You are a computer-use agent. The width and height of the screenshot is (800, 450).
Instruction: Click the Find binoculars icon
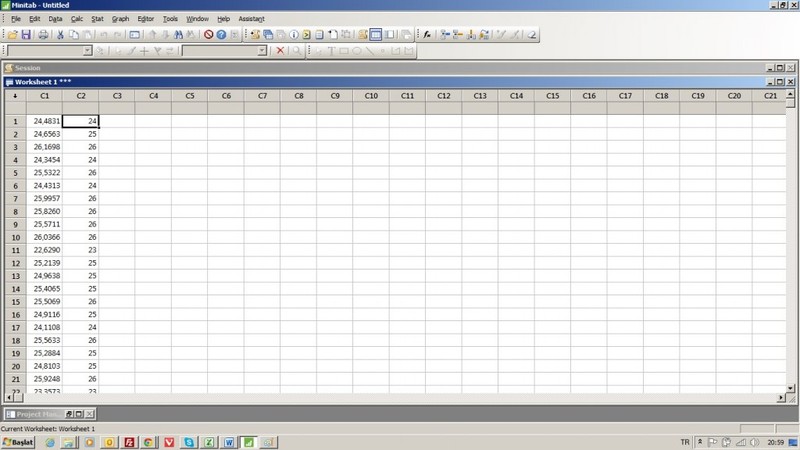(x=177, y=34)
